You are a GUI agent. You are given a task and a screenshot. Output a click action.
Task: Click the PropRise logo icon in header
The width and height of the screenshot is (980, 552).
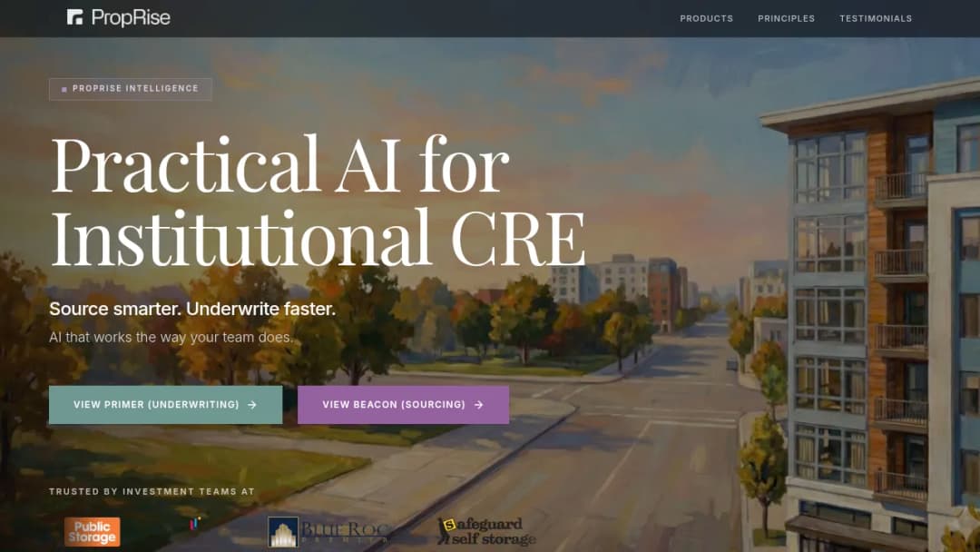click(75, 17)
